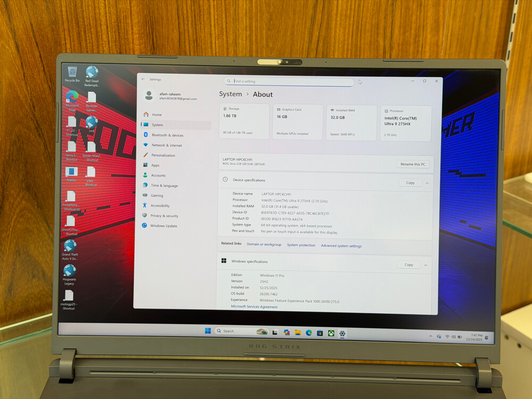
Task: Select the Rockstar Games desktop shortcut
Action: [92, 102]
